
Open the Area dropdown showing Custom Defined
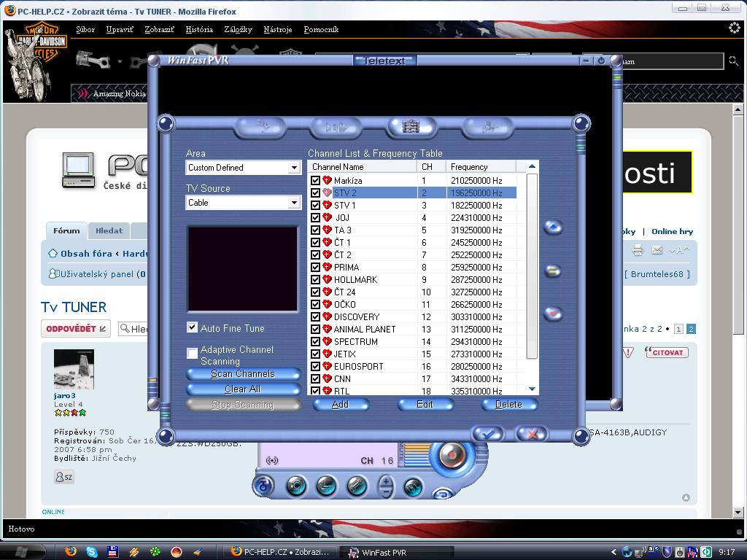(x=244, y=168)
